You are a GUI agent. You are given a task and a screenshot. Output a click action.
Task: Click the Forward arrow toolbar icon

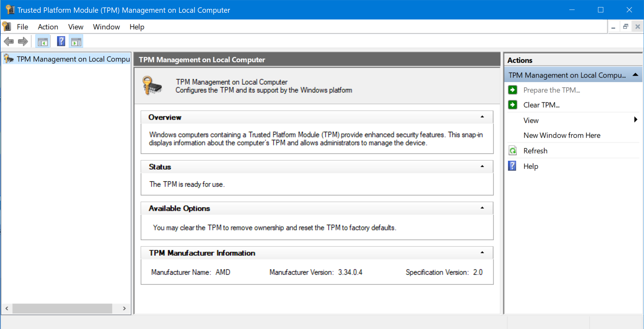pos(23,42)
